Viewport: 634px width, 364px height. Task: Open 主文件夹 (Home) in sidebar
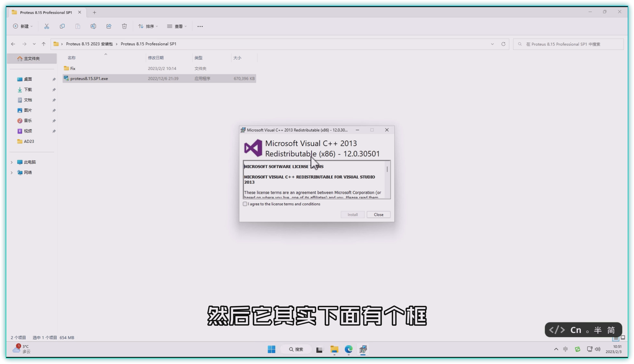tap(32, 58)
